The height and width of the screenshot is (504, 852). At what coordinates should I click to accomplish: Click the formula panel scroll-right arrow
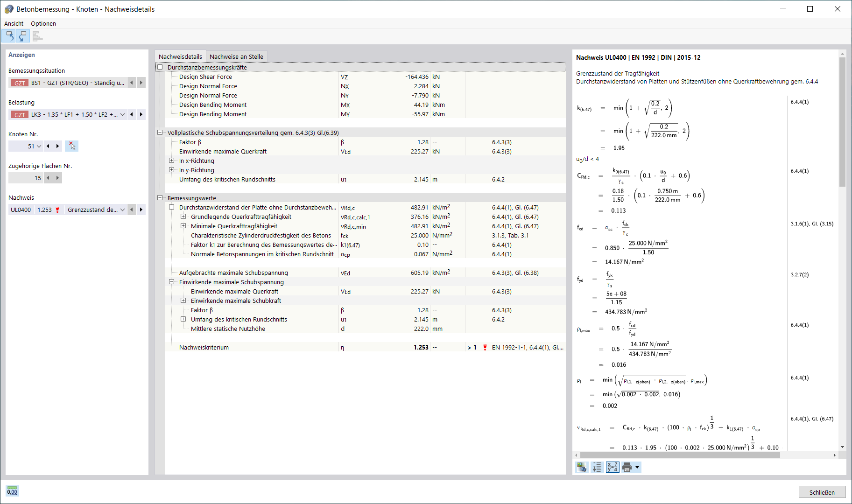click(835, 455)
